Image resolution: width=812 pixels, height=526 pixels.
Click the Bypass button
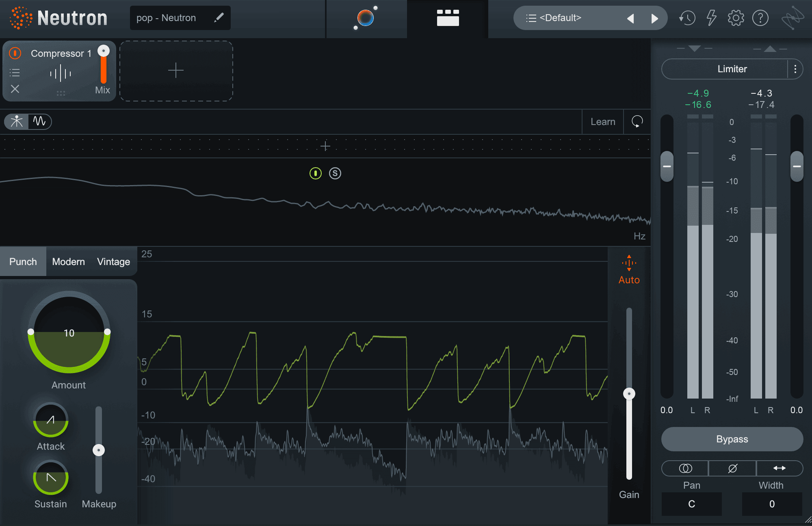(x=732, y=439)
